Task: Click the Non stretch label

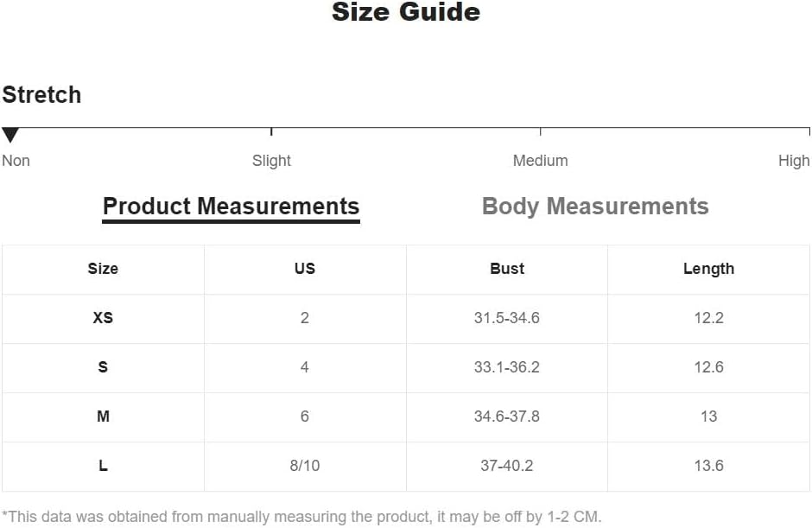Action: click(x=16, y=161)
